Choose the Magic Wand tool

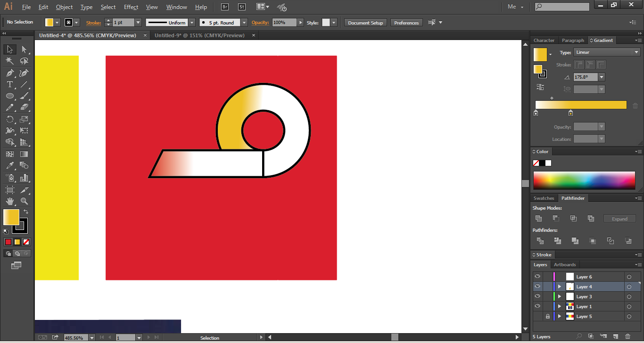[10, 61]
